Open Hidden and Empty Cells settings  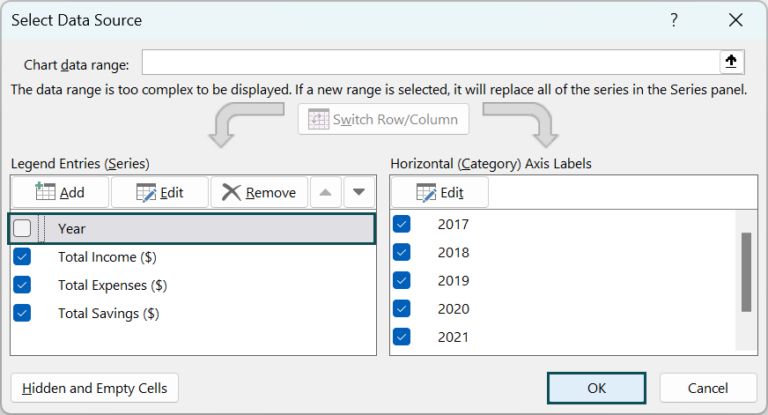pos(94,388)
